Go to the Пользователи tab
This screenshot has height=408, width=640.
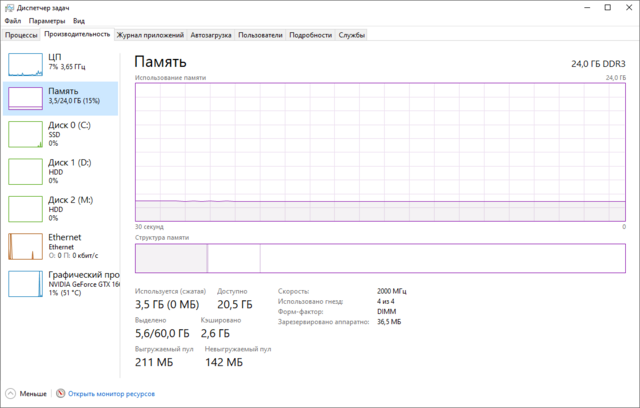[x=260, y=34]
